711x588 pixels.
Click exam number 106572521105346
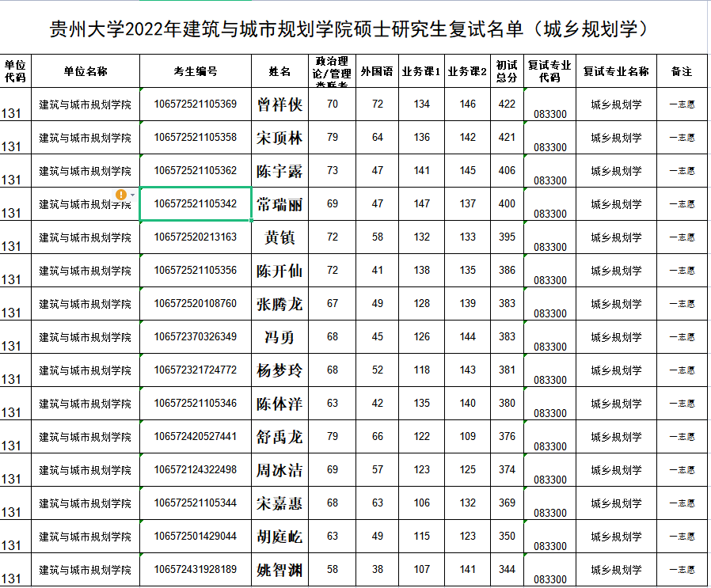(x=196, y=404)
